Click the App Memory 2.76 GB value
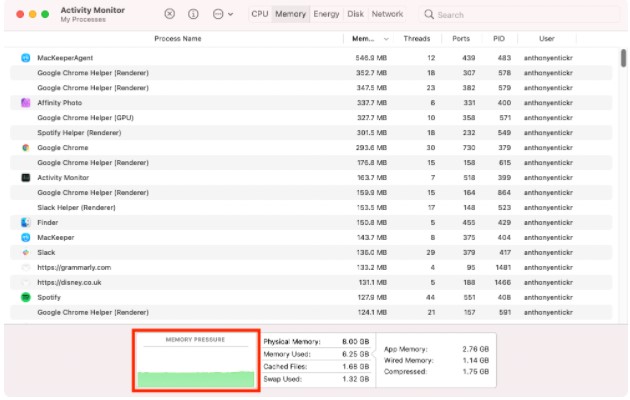The image size is (630, 400). click(476, 349)
